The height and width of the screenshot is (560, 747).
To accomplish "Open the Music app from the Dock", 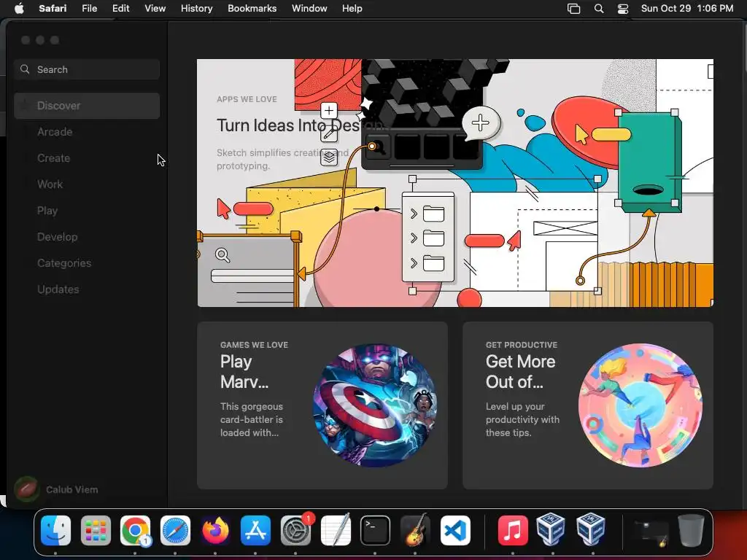I will coord(513,530).
